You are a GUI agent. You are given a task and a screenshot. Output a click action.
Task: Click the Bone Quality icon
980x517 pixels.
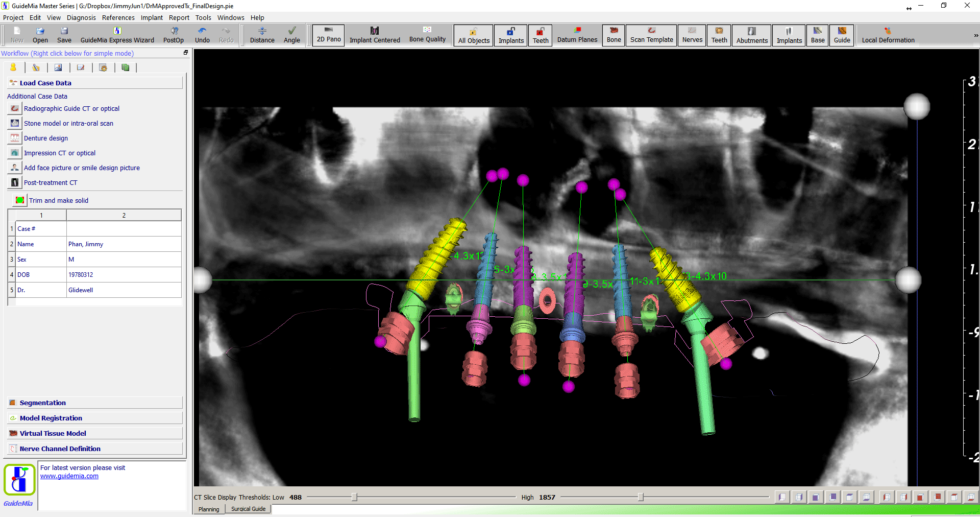(427, 35)
